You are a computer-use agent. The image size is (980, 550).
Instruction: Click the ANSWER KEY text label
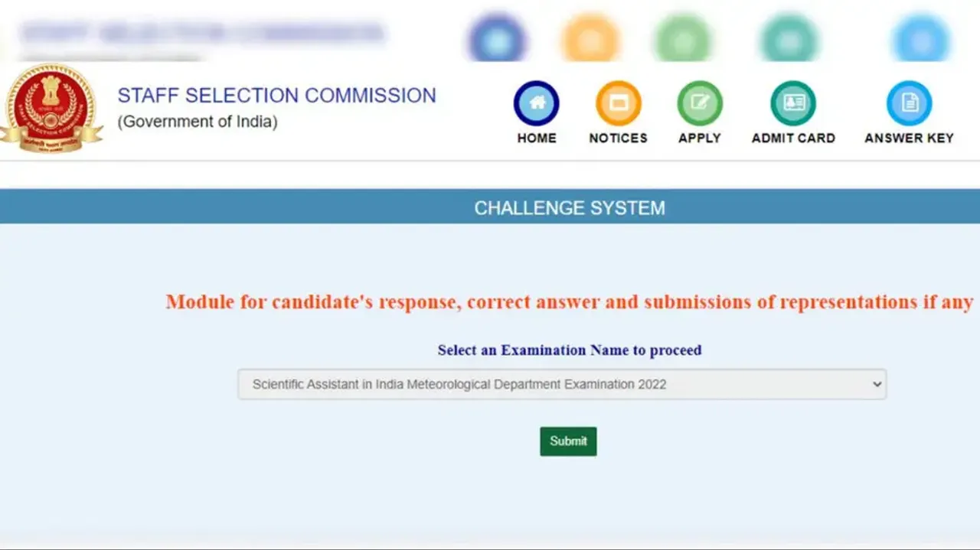(x=909, y=138)
